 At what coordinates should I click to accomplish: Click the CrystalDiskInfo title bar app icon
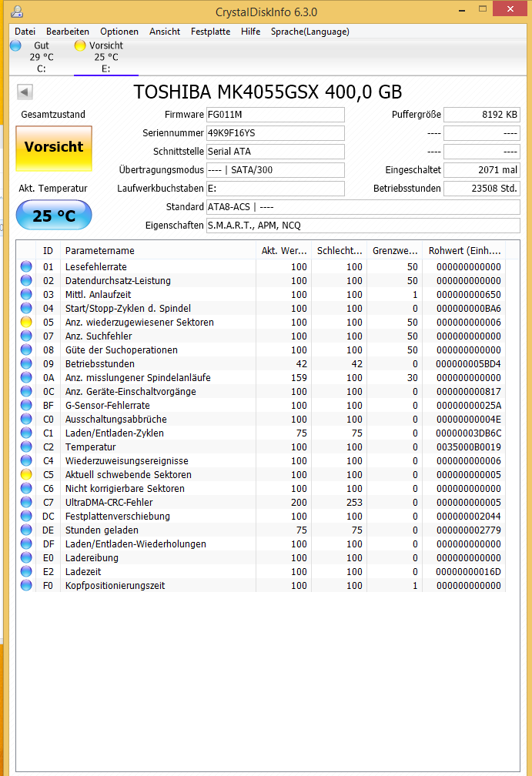click(18, 12)
